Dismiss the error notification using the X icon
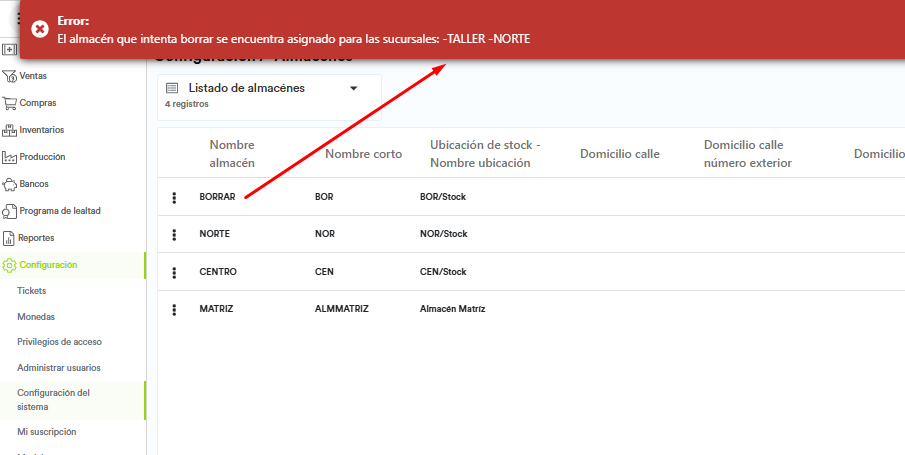Image resolution: width=905 pixels, height=455 pixels. coord(40,29)
